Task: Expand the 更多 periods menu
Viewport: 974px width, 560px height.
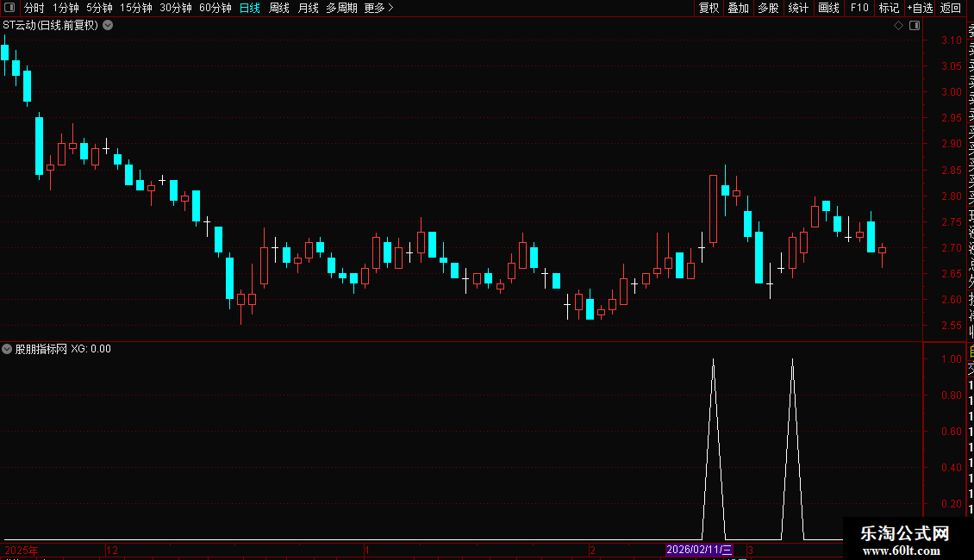Action: click(x=378, y=8)
